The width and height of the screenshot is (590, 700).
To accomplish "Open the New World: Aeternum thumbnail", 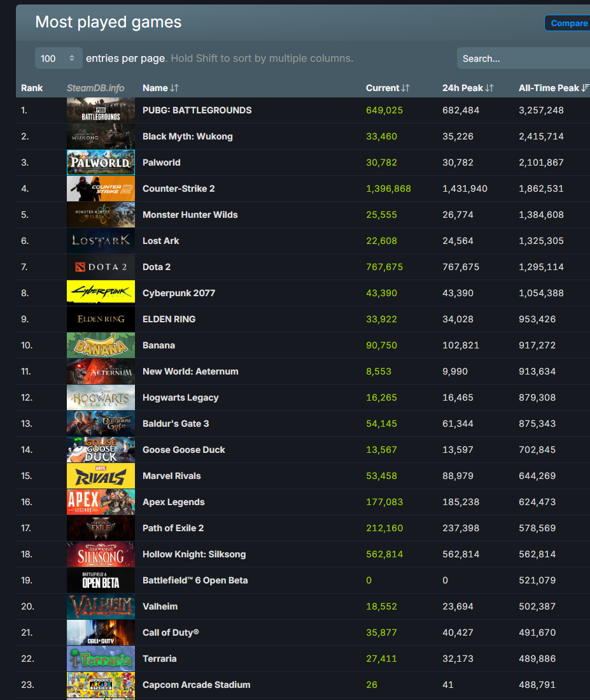I will click(101, 371).
